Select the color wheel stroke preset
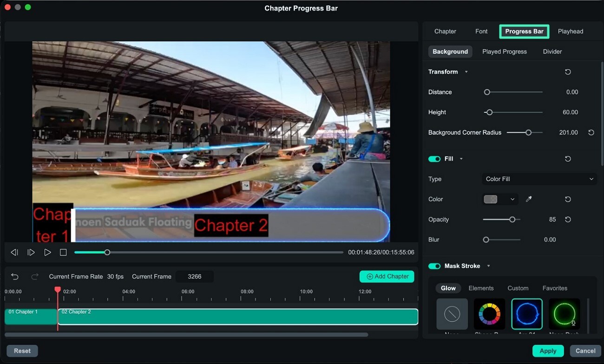604x364 pixels. (489, 314)
